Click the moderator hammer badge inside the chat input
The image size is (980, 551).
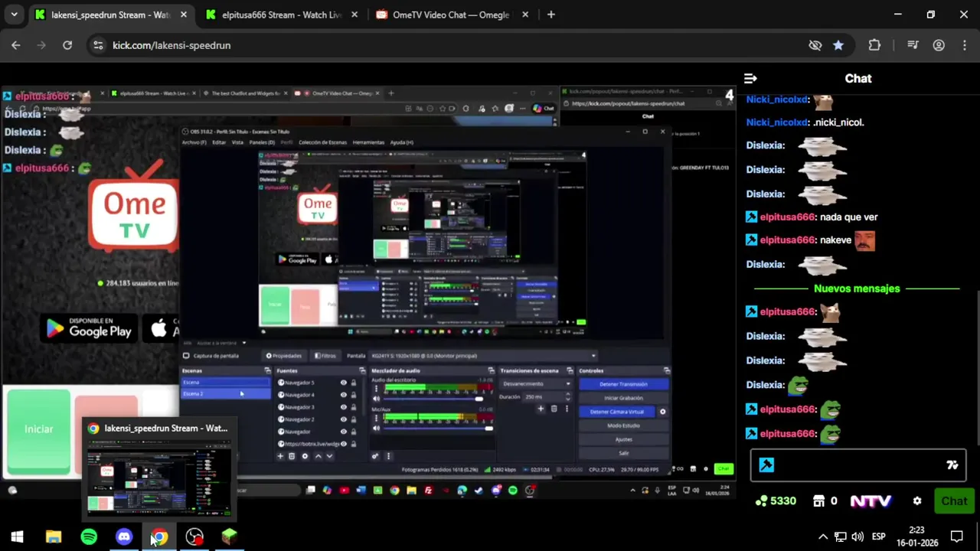766,465
